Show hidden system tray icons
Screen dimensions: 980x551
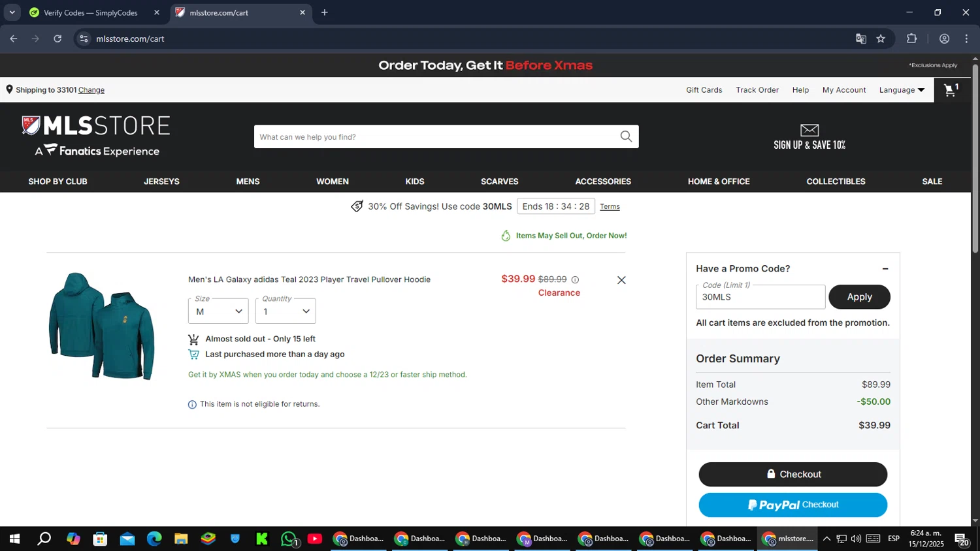826,539
